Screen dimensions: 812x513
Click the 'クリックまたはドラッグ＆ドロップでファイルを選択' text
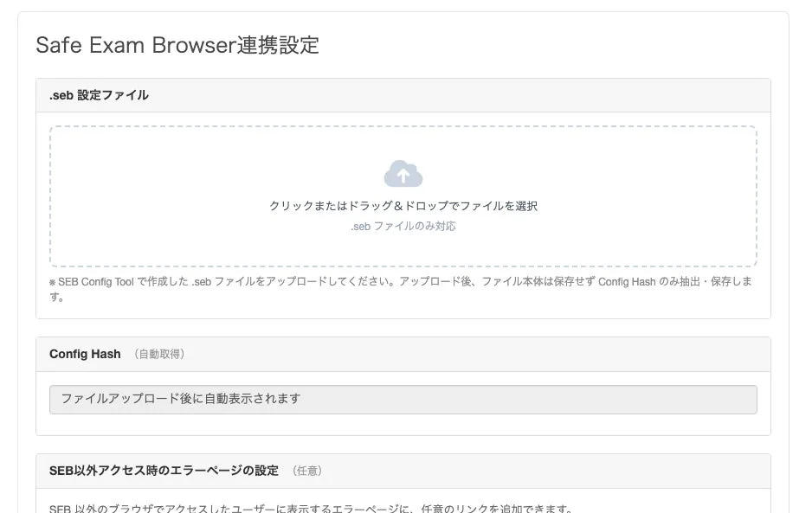click(x=403, y=206)
